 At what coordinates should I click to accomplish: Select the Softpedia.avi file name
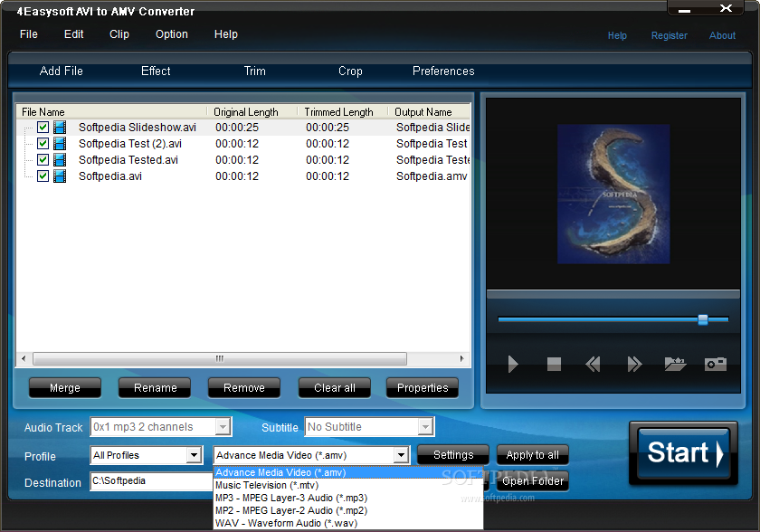pos(110,176)
